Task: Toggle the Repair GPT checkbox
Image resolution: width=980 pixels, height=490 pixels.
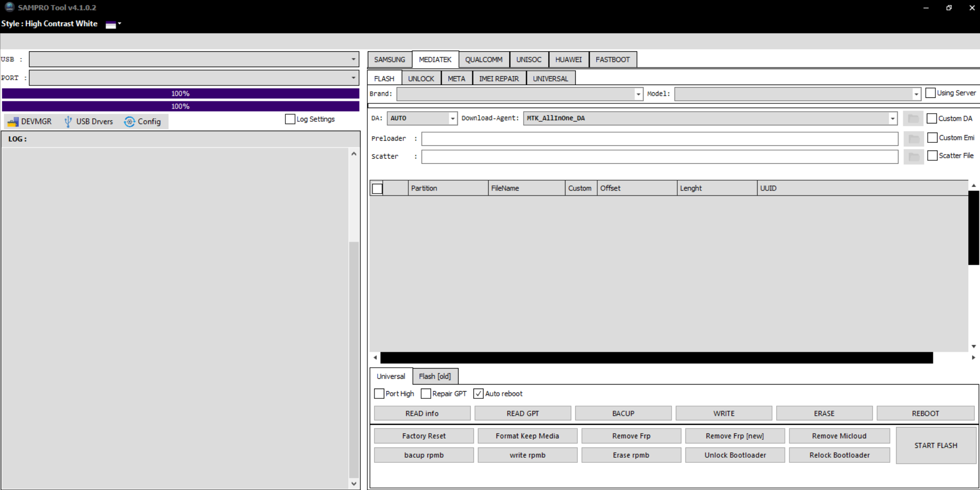Action: click(426, 394)
